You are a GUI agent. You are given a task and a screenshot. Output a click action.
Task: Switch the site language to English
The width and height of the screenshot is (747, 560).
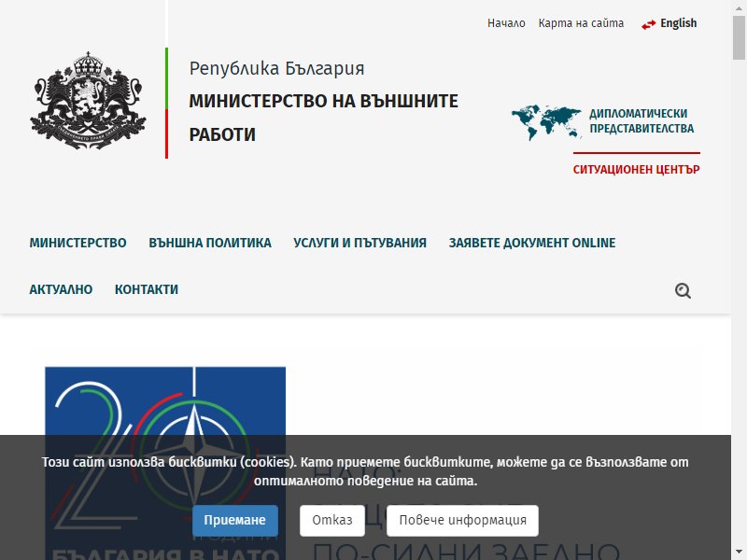click(679, 23)
